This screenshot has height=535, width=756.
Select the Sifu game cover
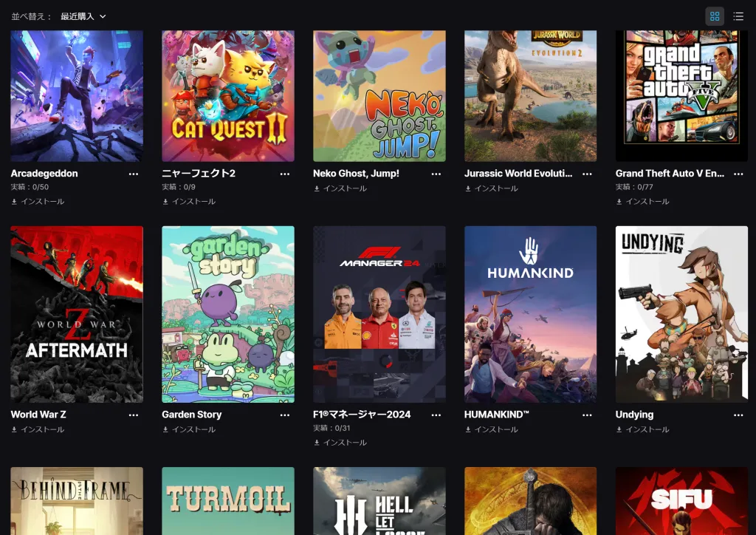pyautogui.click(x=681, y=501)
